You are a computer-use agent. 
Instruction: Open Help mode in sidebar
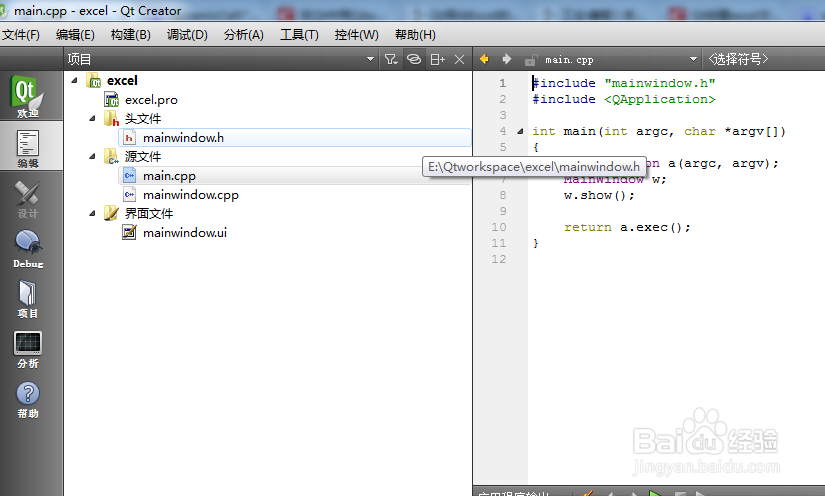click(x=28, y=400)
